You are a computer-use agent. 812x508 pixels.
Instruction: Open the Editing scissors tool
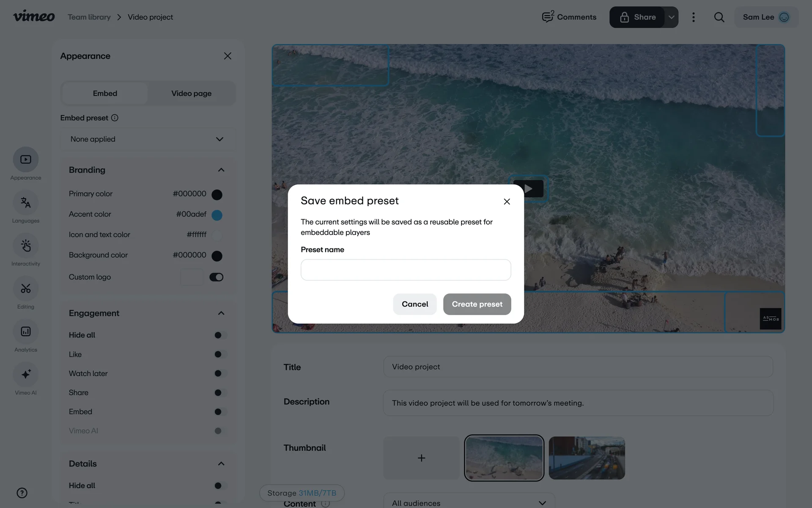click(26, 289)
